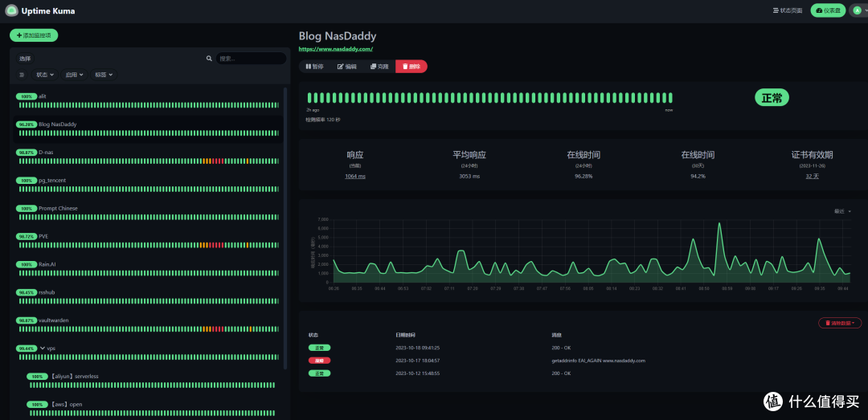Click the 2023-10-18 09:41:25 event timestamp
The width and height of the screenshot is (868, 420).
(x=417, y=348)
